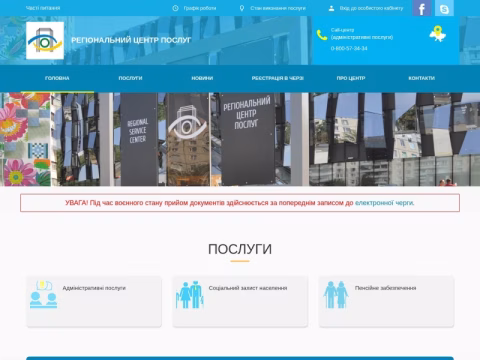Open the Новини menu item
The height and width of the screenshot is (360, 480).
tap(202, 78)
